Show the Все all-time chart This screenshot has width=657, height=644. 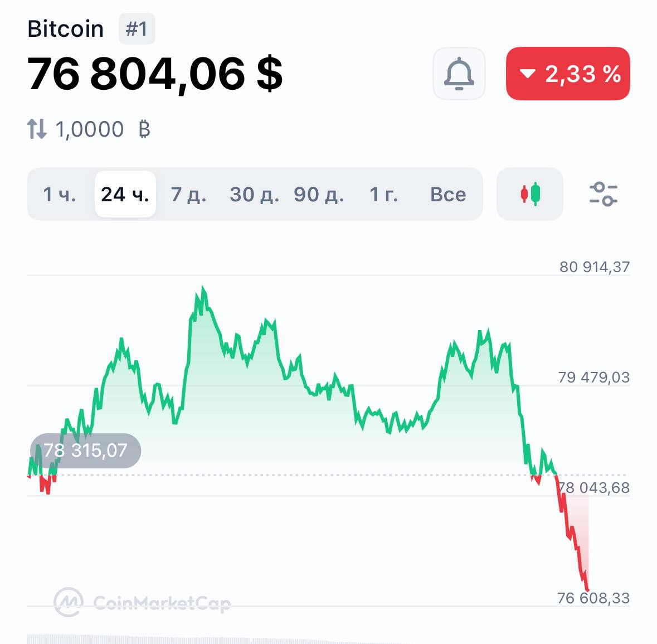[x=448, y=194]
